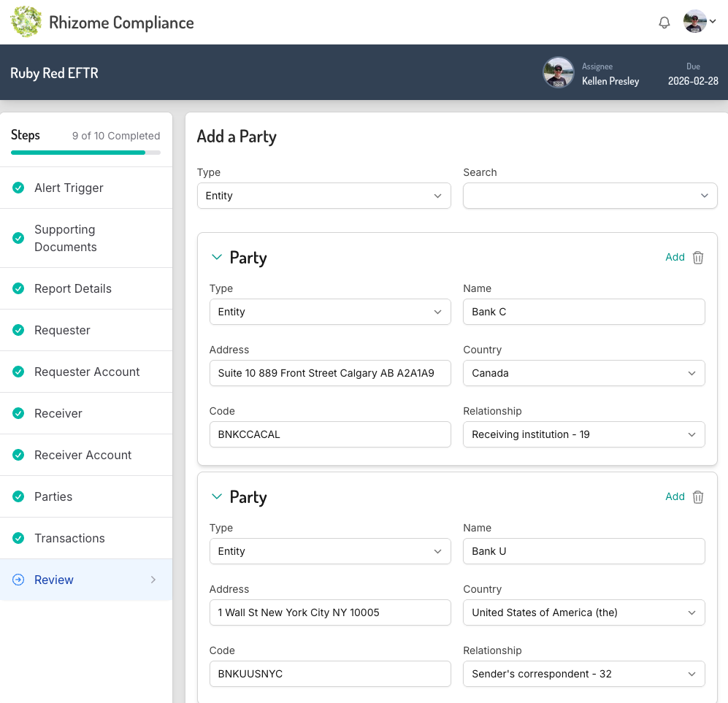Open the Add a Party Type dropdown
728x703 pixels.
324,196
